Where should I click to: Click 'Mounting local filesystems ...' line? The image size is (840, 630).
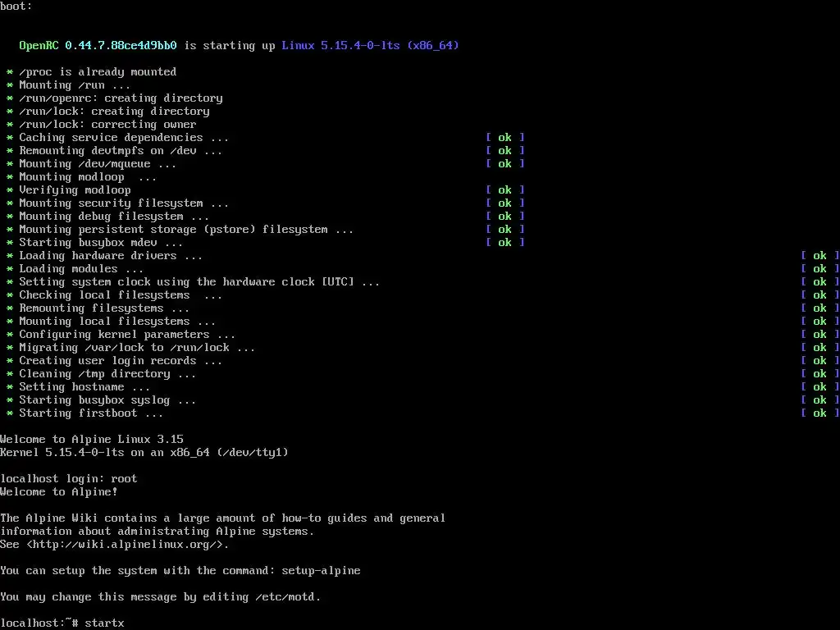pyautogui.click(x=117, y=322)
